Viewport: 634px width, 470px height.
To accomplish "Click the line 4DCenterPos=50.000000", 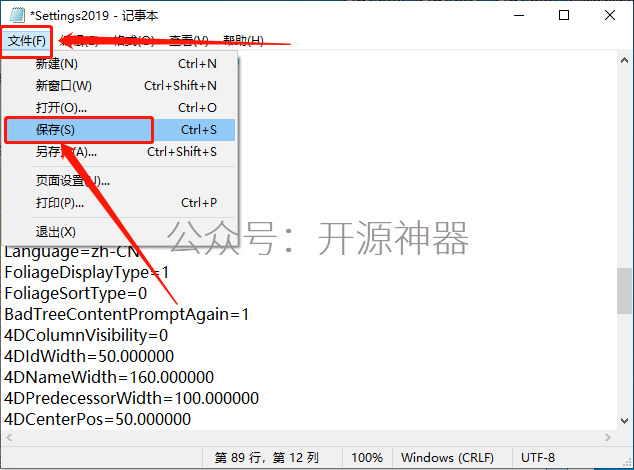I will pos(97,419).
